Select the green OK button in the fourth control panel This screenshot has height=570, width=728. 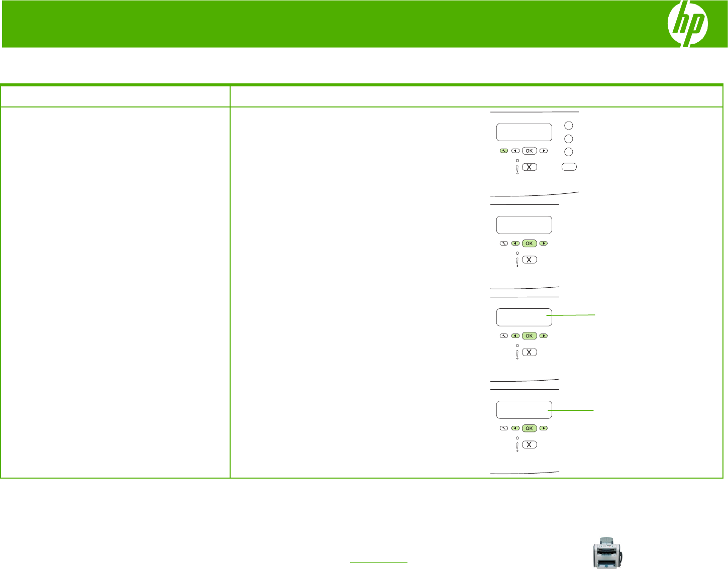point(530,428)
